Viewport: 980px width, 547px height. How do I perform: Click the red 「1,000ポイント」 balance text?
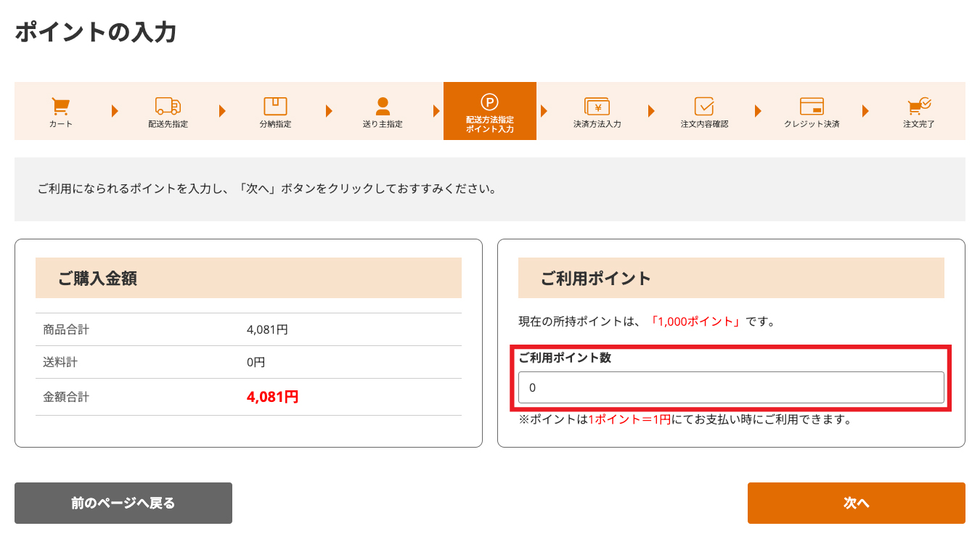tap(696, 321)
